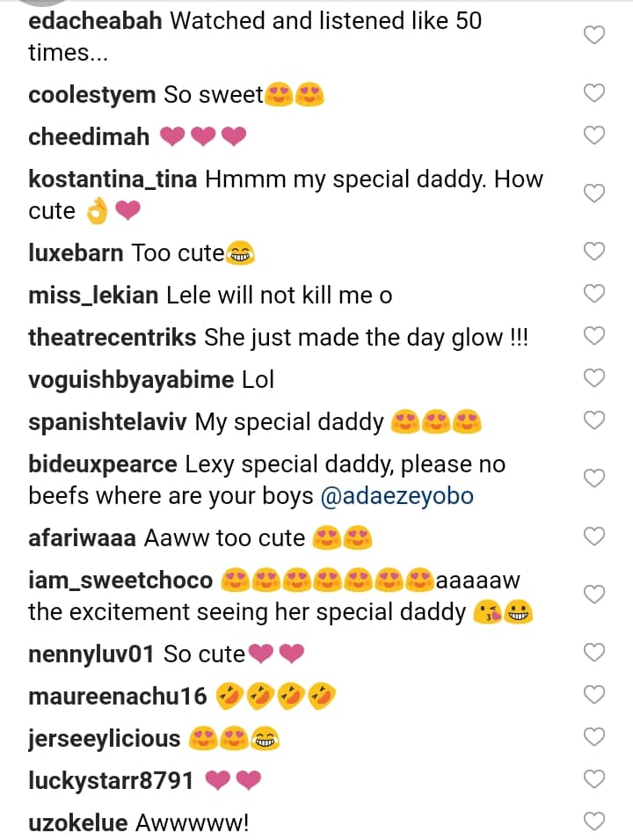This screenshot has height=840, width=633.
Task: Like cheedimah's hearts comment
Action: coord(595,135)
